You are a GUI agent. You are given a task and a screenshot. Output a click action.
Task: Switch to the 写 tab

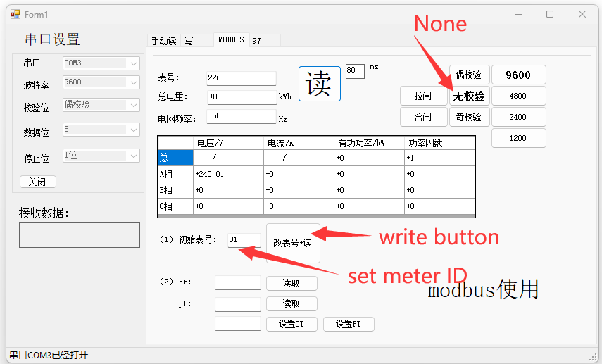click(x=189, y=41)
